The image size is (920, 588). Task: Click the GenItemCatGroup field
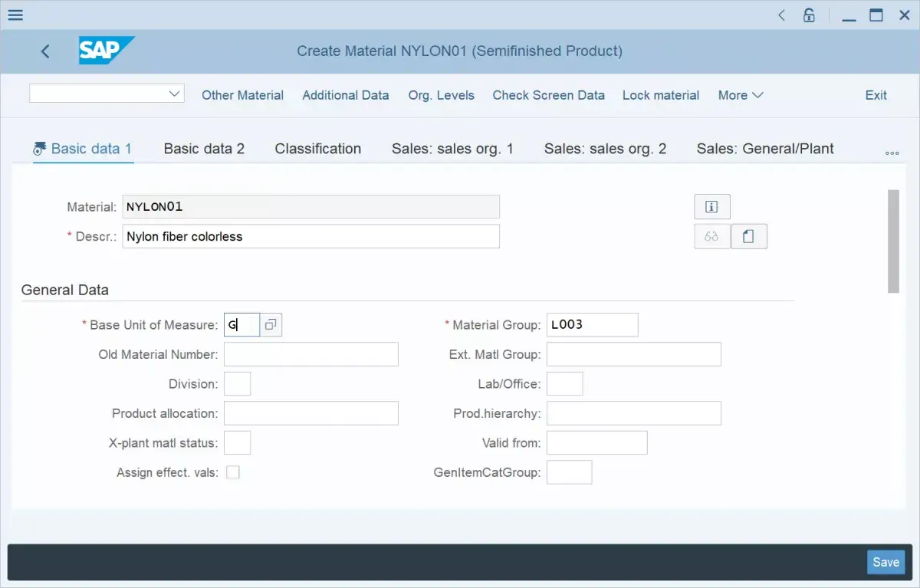[x=570, y=472]
